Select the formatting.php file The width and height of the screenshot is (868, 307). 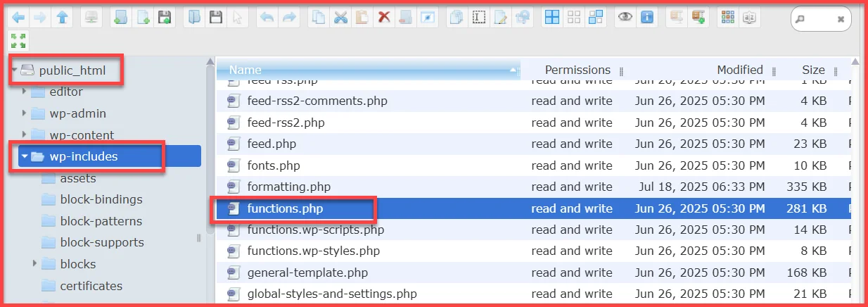[x=288, y=187]
